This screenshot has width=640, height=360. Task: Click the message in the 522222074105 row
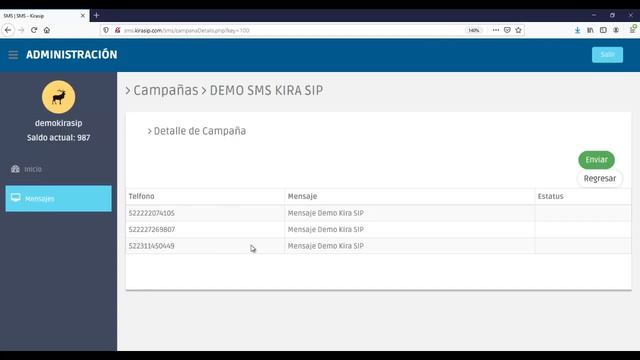pyautogui.click(x=326, y=213)
